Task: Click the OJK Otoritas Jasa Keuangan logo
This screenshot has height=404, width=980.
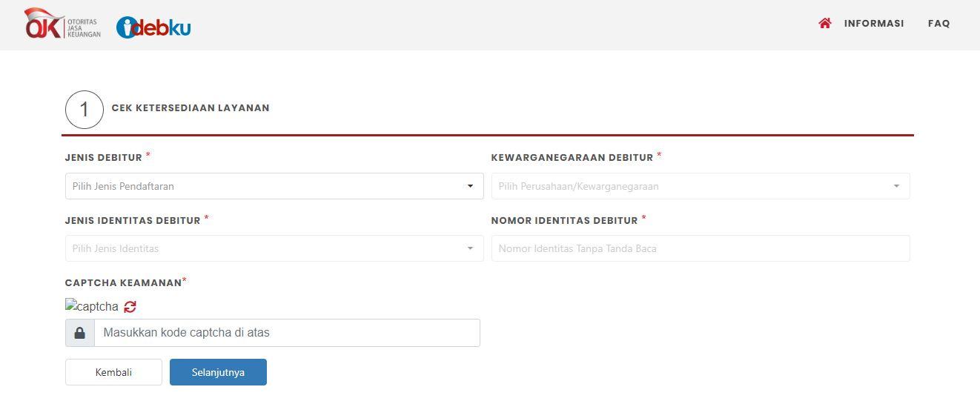Action: tap(62, 24)
